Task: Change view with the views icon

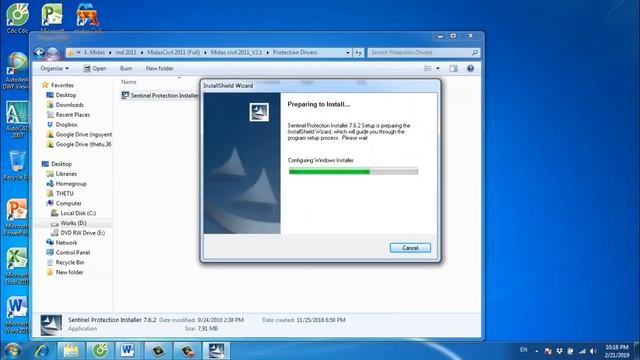Action: pos(428,69)
